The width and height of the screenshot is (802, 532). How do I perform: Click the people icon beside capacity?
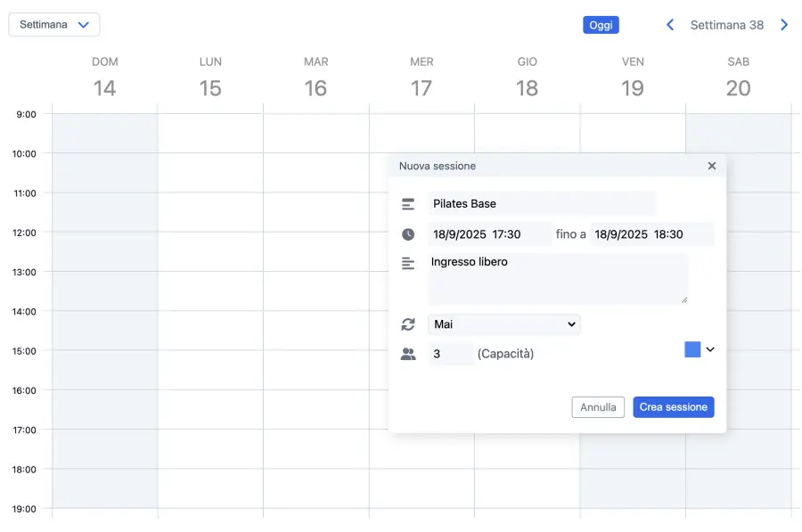click(x=408, y=354)
